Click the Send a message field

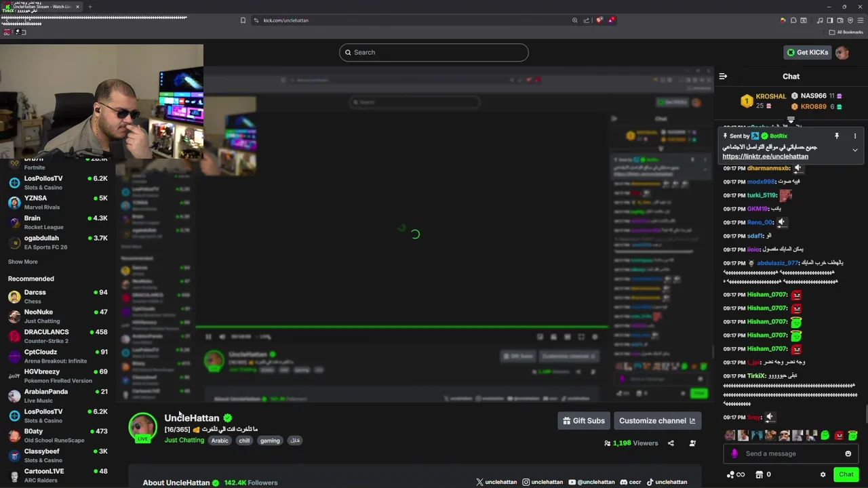791,453
